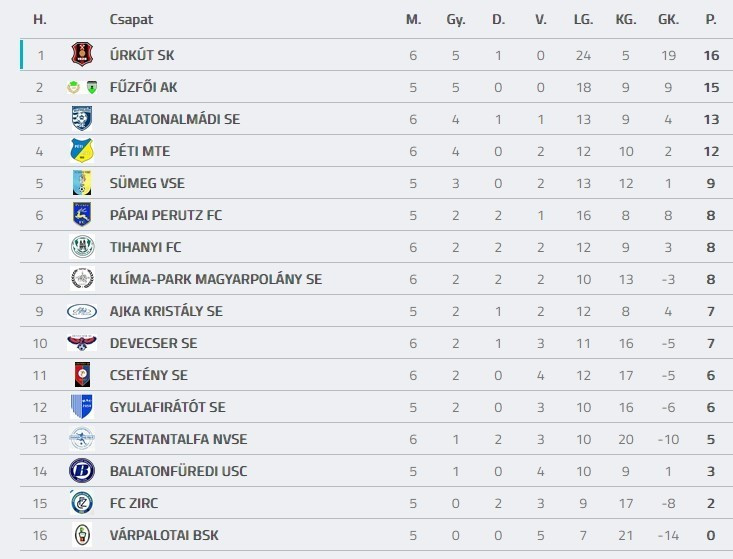Click the Balatonalmádi SE team logo

pyautogui.click(x=81, y=119)
